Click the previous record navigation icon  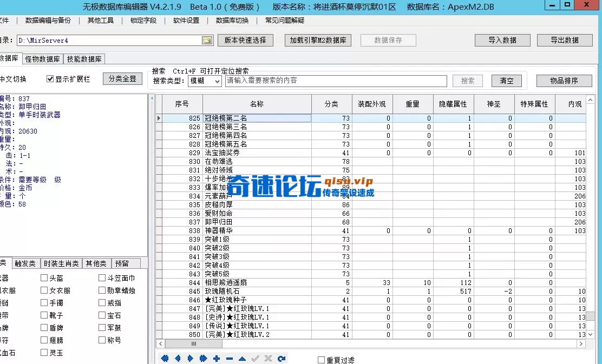coord(178,358)
